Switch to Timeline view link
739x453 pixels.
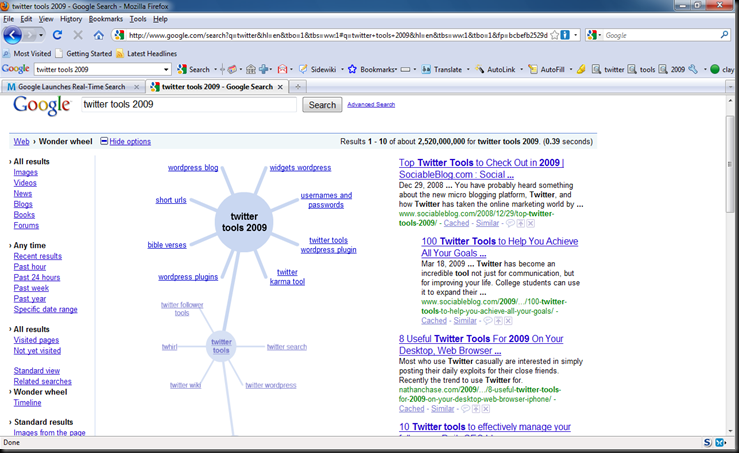(27, 403)
